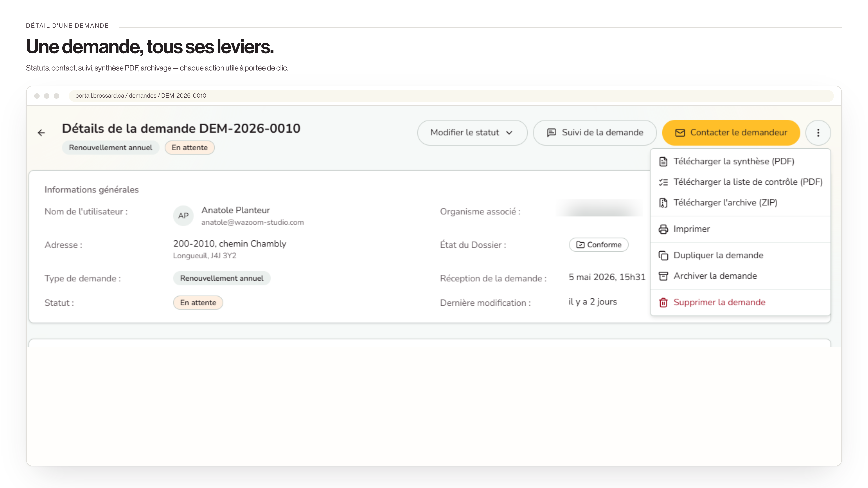Open the three-dot more options menu

point(818,133)
